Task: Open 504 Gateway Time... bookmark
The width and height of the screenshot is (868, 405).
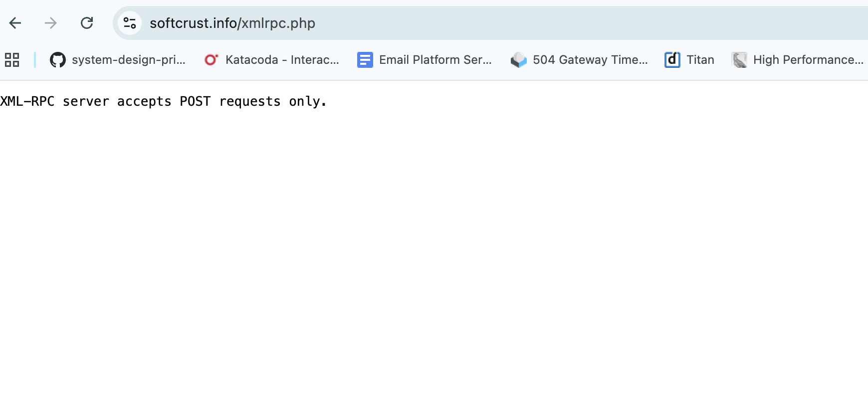Action: (x=579, y=60)
